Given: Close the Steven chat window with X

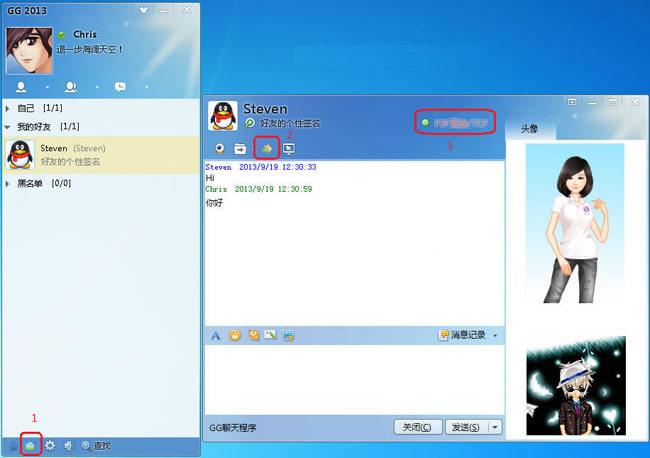Looking at the screenshot, I should point(635,102).
